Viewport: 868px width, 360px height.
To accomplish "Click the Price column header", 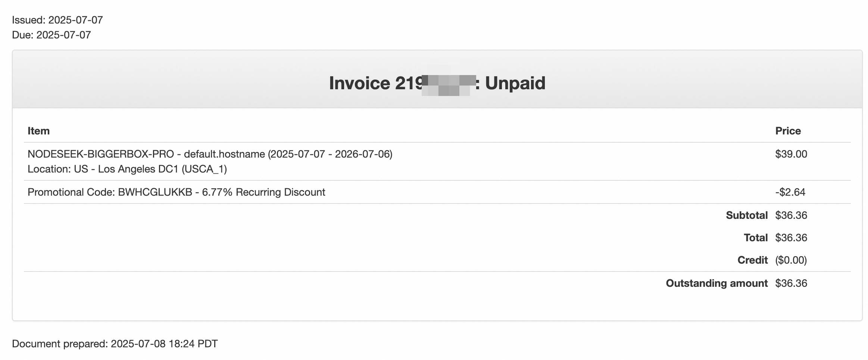I will click(x=788, y=131).
